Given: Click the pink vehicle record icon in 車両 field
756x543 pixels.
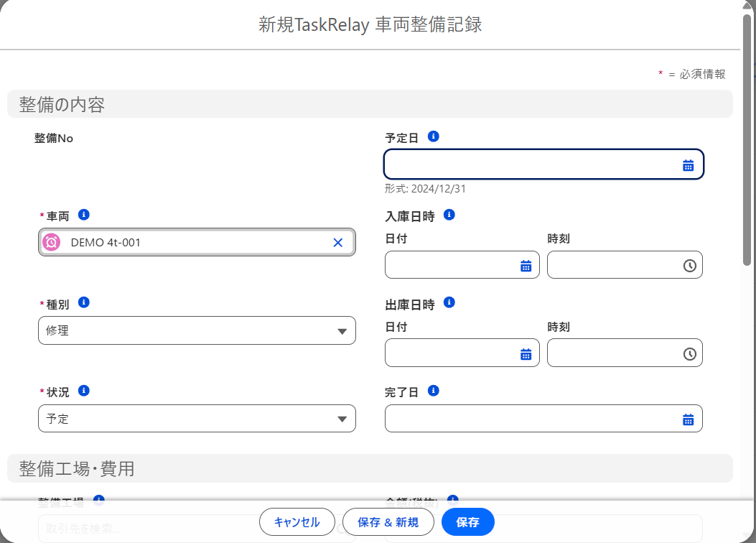Looking at the screenshot, I should click(52, 242).
